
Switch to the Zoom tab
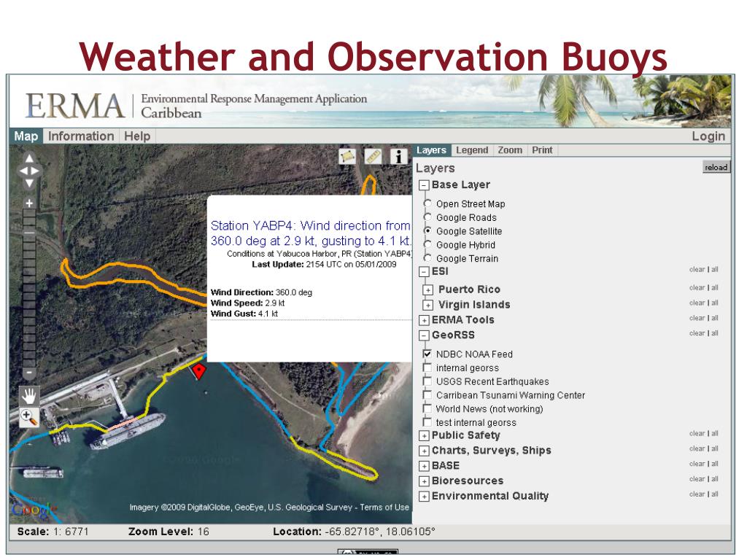(510, 150)
